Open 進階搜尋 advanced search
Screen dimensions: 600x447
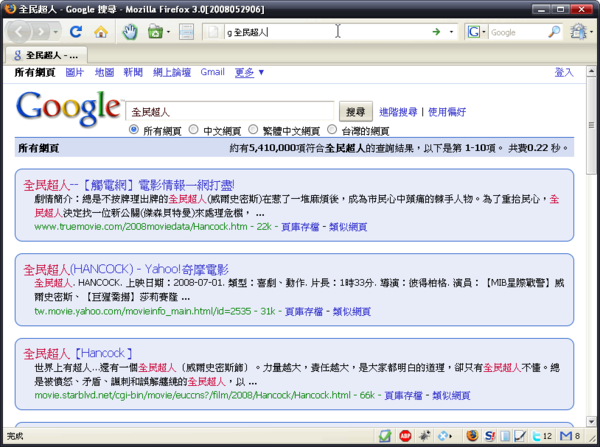click(398, 112)
